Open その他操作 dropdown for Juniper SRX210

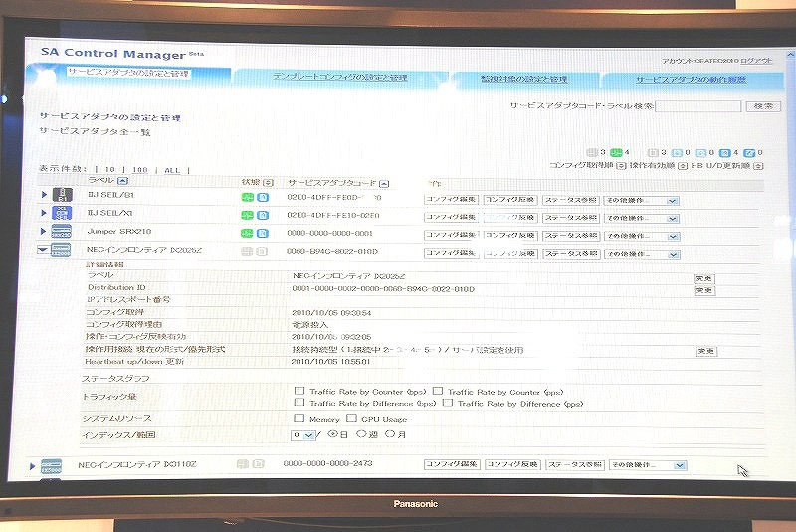click(x=643, y=235)
